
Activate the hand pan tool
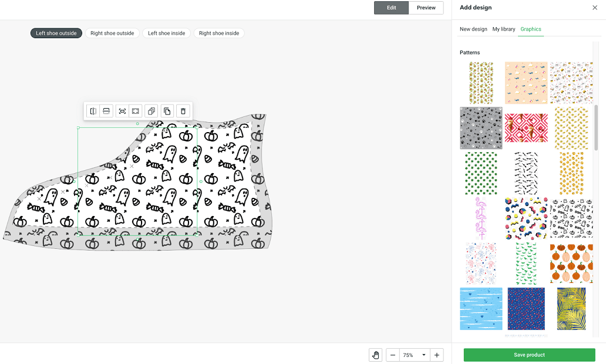(x=375, y=355)
